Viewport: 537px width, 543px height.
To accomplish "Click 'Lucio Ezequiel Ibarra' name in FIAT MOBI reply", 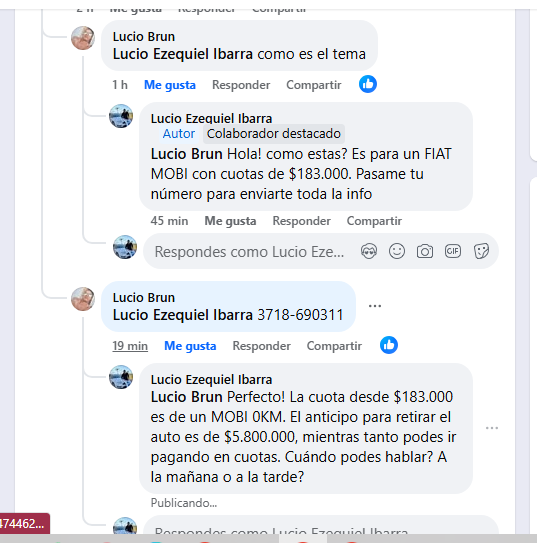I will tap(211, 119).
